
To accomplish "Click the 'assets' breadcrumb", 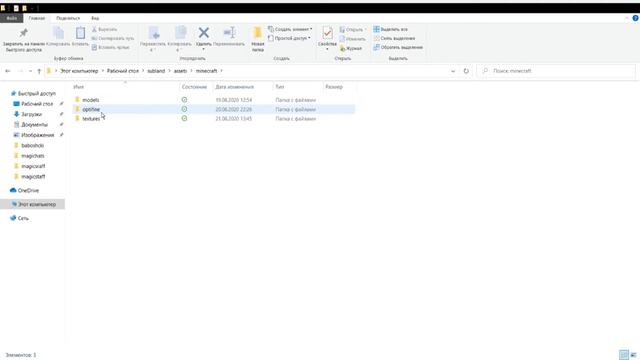I will 180,71.
